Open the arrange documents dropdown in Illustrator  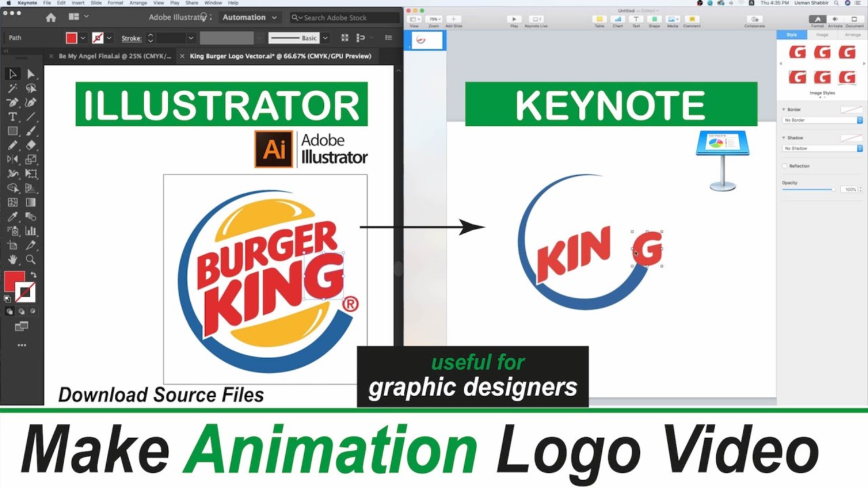point(77,16)
